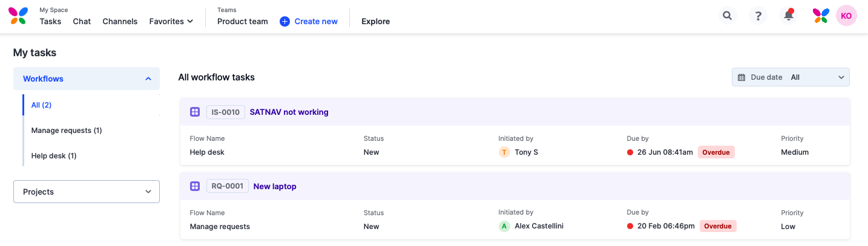Viewport: 868px width, 246px height.
Task: Open search with the magnifier icon
Action: (728, 16)
